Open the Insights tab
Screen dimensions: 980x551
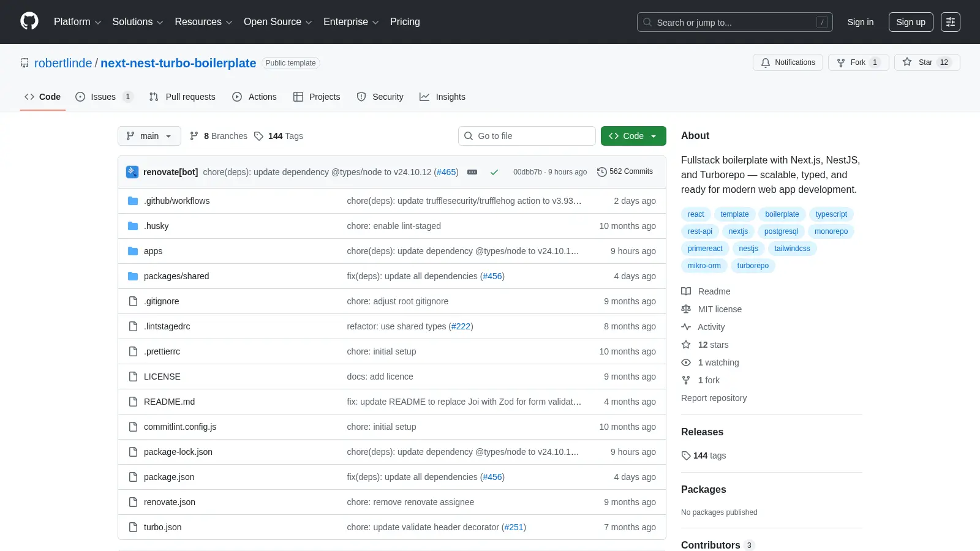442,97
